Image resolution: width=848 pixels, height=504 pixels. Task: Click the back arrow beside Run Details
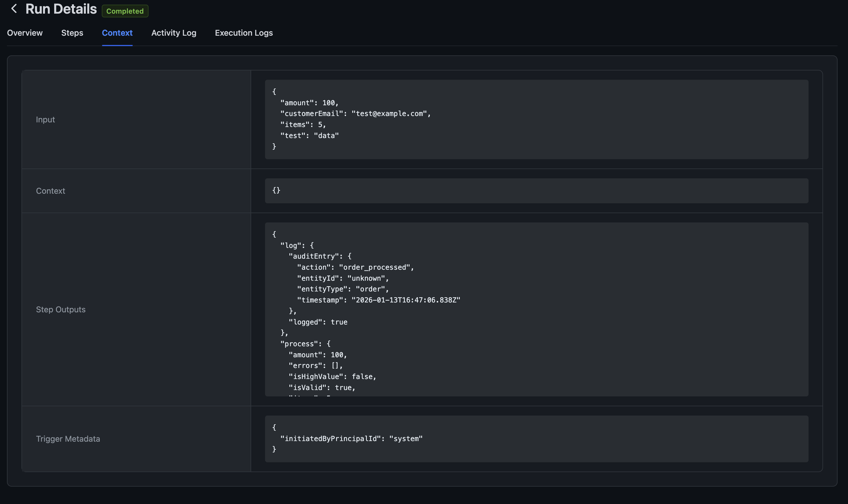pos(14,9)
